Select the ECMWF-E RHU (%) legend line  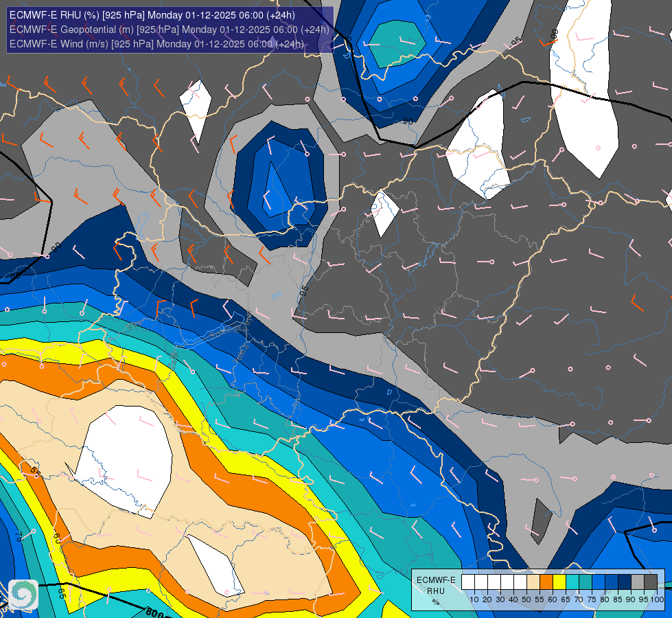[152, 15]
